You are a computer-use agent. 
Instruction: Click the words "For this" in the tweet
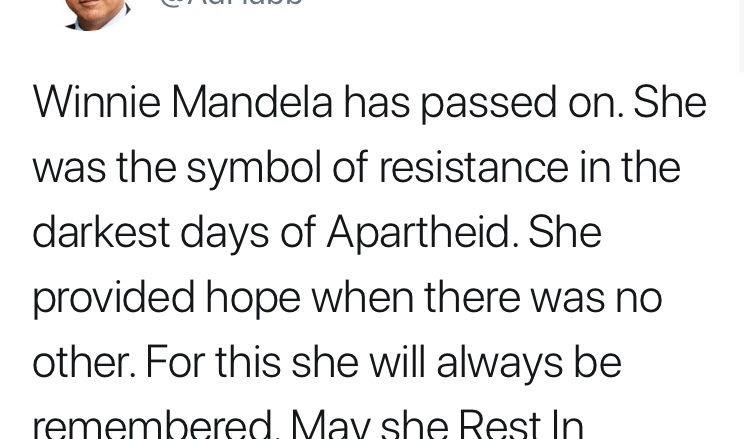coord(213,362)
